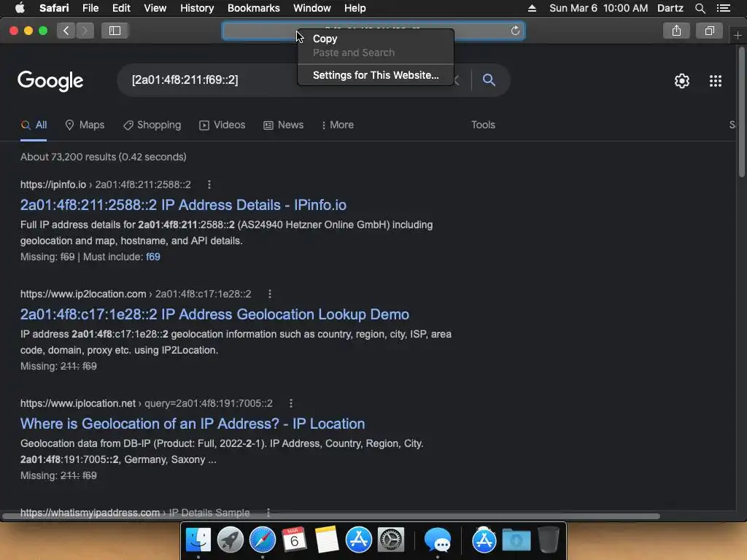Screen dimensions: 747x560
Task: Open Finder from the Dock
Action: coord(198,540)
